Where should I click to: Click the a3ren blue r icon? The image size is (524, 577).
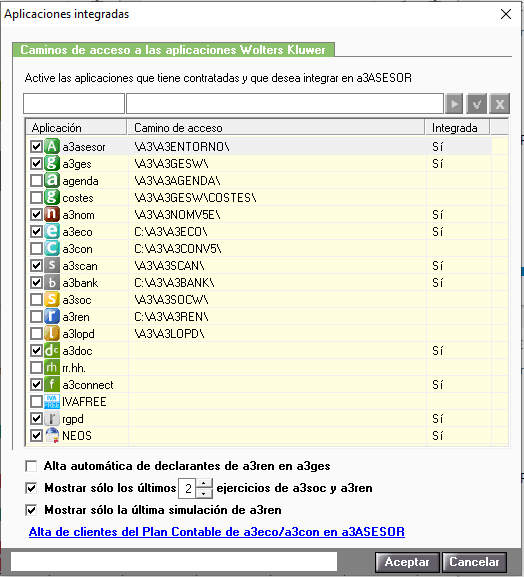pyautogui.click(x=52, y=316)
